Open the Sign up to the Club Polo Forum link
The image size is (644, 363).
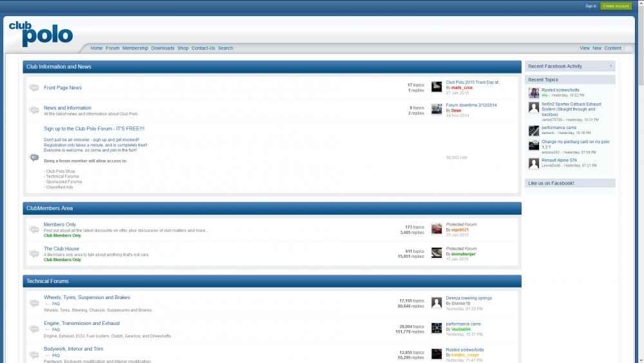pyautogui.click(x=94, y=129)
